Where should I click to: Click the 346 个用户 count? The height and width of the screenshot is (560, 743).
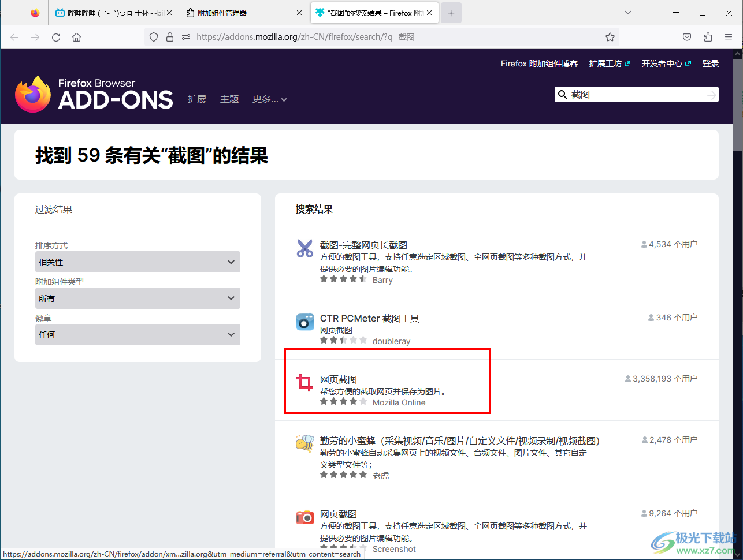pyautogui.click(x=673, y=318)
